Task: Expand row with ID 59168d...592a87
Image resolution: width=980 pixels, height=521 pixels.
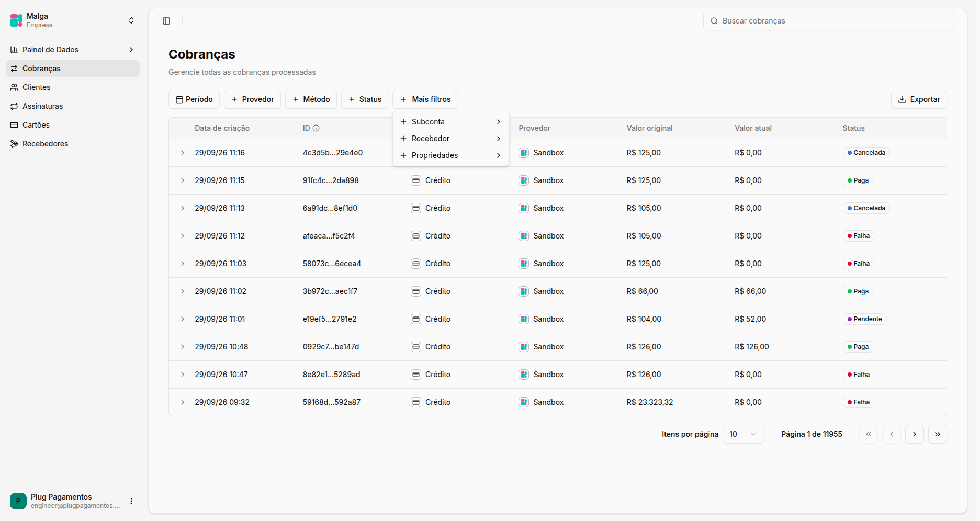Action: click(x=183, y=402)
